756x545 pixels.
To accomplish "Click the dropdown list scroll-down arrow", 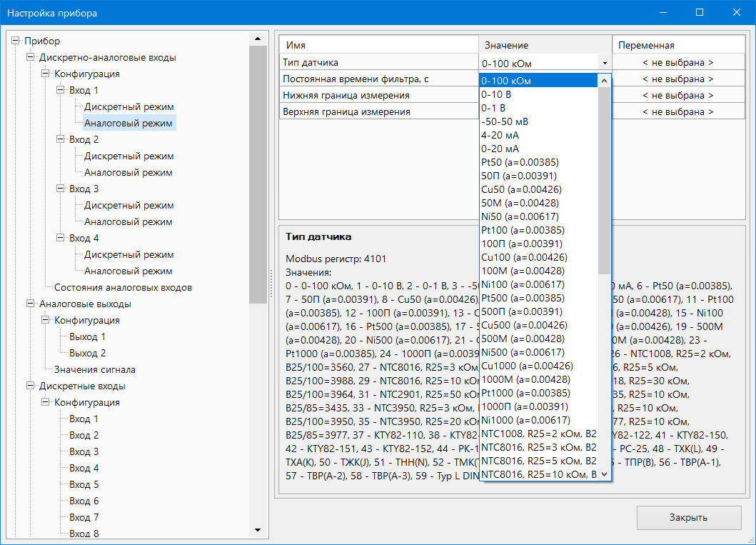I will (604, 474).
